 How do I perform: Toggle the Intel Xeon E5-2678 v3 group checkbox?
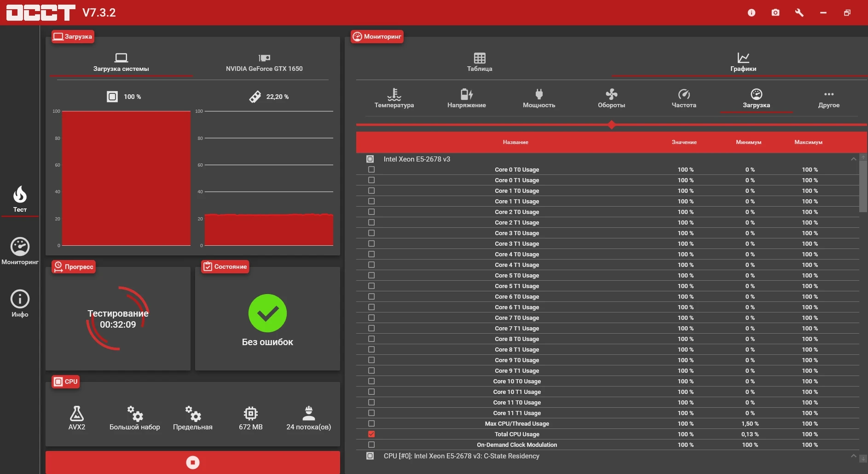[370, 159]
